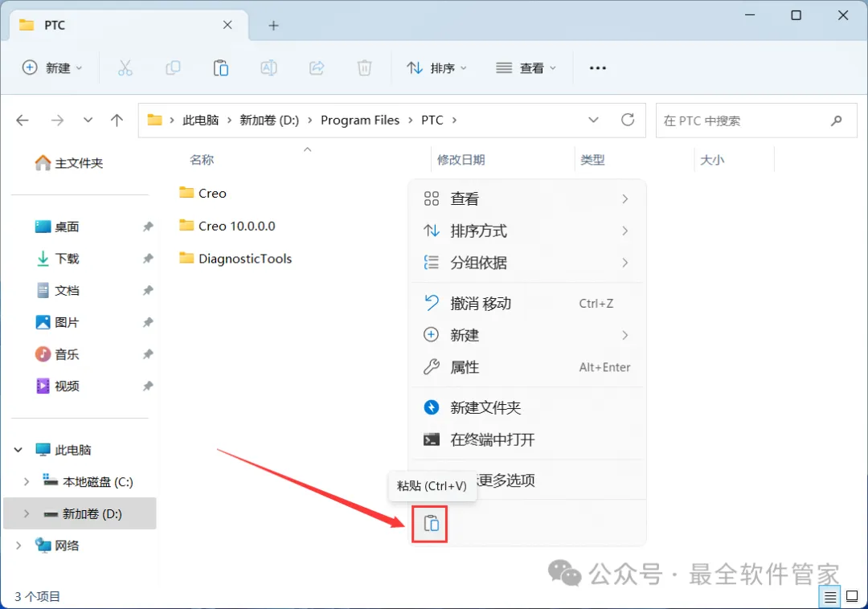
Task: Expand the 网络 tree node
Action: [x=18, y=546]
